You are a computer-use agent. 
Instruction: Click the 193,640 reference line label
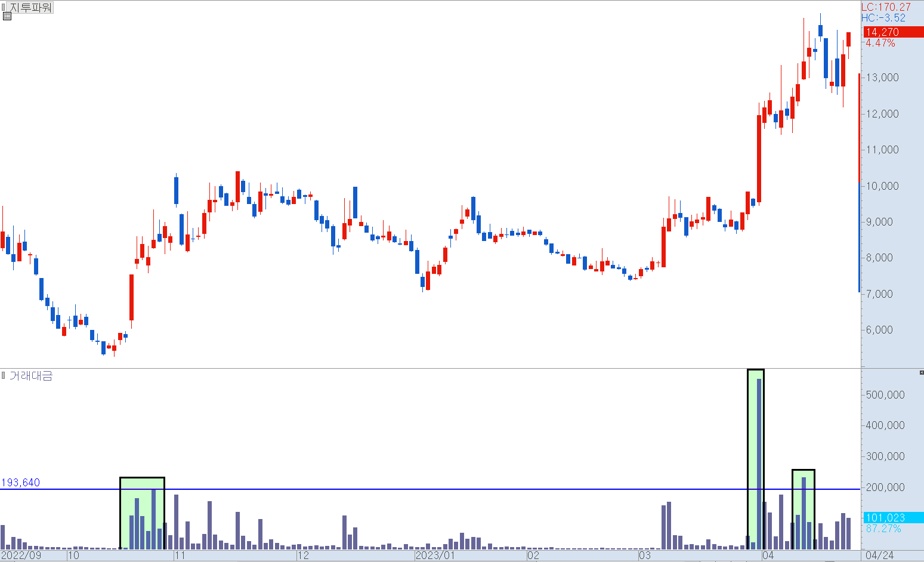(21, 483)
